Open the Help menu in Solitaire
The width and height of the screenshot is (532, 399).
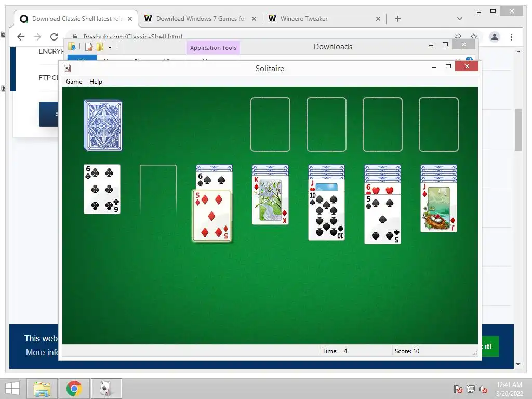coord(96,82)
